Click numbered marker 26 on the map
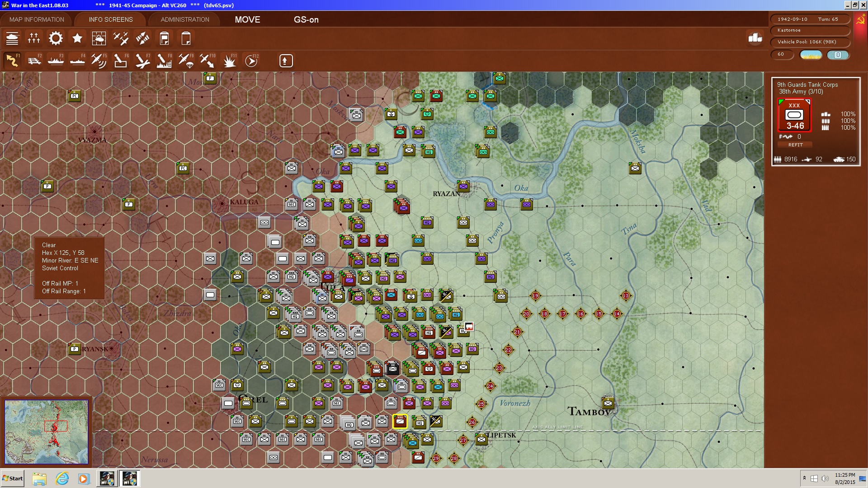The height and width of the screenshot is (488, 868). [472, 422]
